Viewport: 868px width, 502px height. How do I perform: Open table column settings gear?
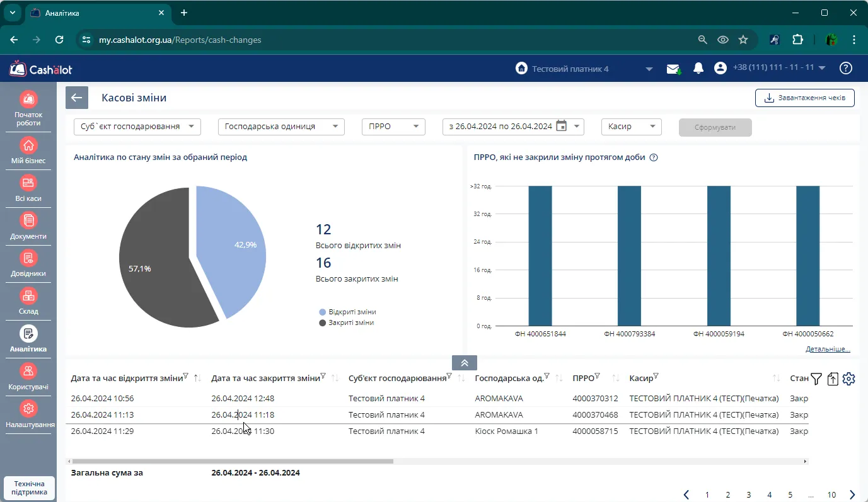(848, 379)
